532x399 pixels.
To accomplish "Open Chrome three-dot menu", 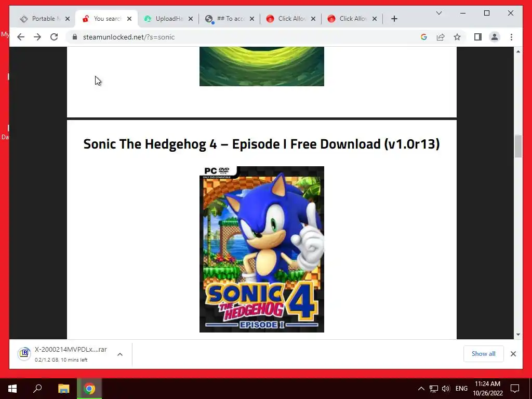I will pyautogui.click(x=511, y=37).
